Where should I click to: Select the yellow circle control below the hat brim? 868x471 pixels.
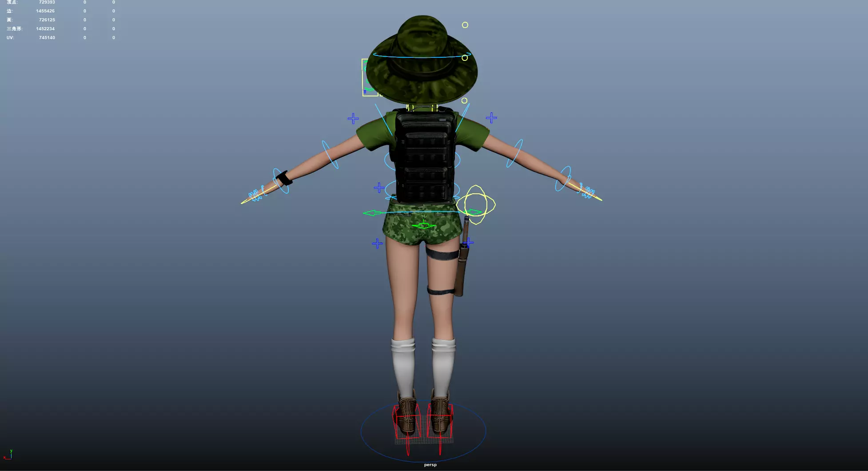[464, 100]
